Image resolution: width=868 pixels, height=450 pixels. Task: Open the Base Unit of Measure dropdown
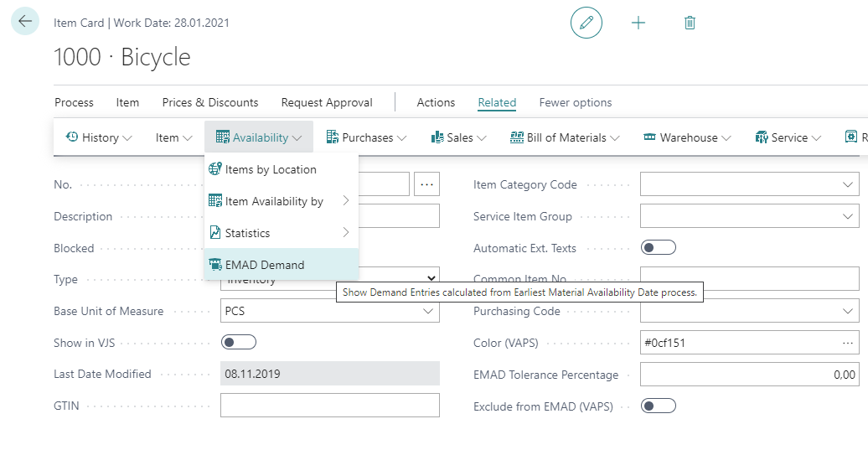click(428, 311)
